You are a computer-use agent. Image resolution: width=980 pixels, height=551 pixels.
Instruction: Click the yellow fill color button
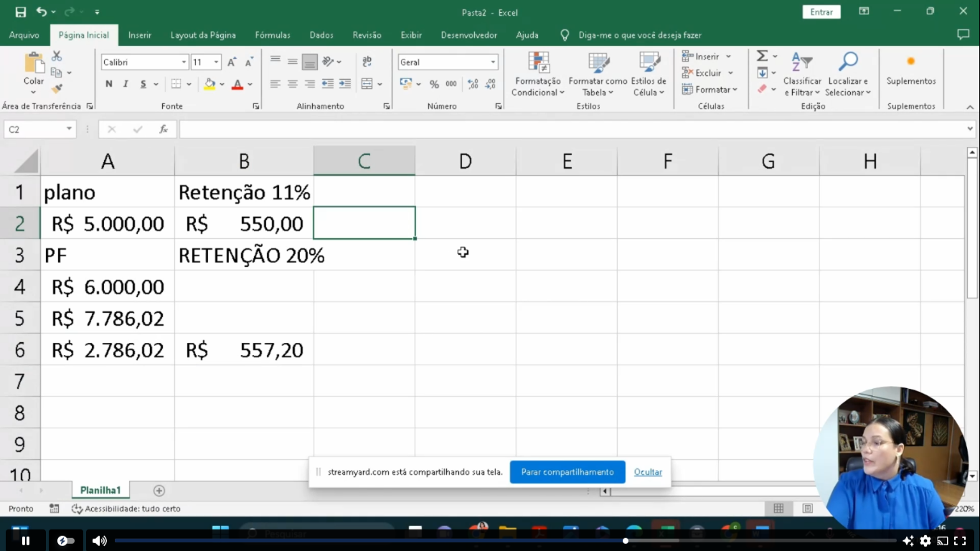[209, 84]
